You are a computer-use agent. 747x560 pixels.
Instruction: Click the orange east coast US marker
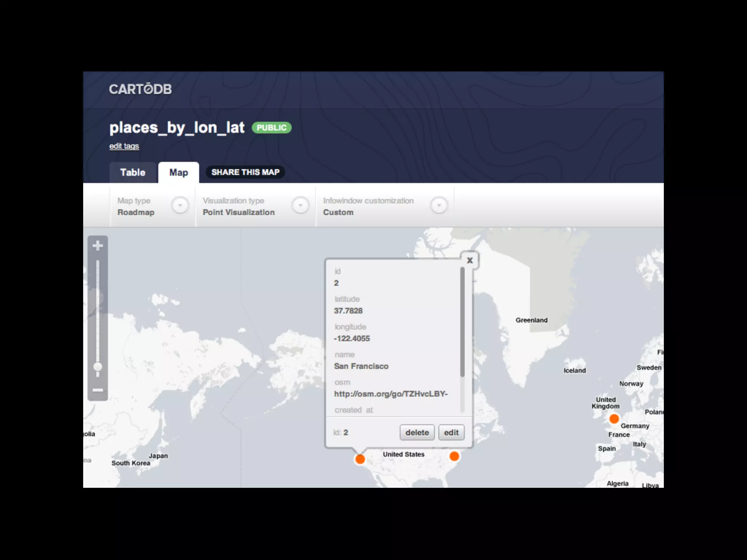454,456
